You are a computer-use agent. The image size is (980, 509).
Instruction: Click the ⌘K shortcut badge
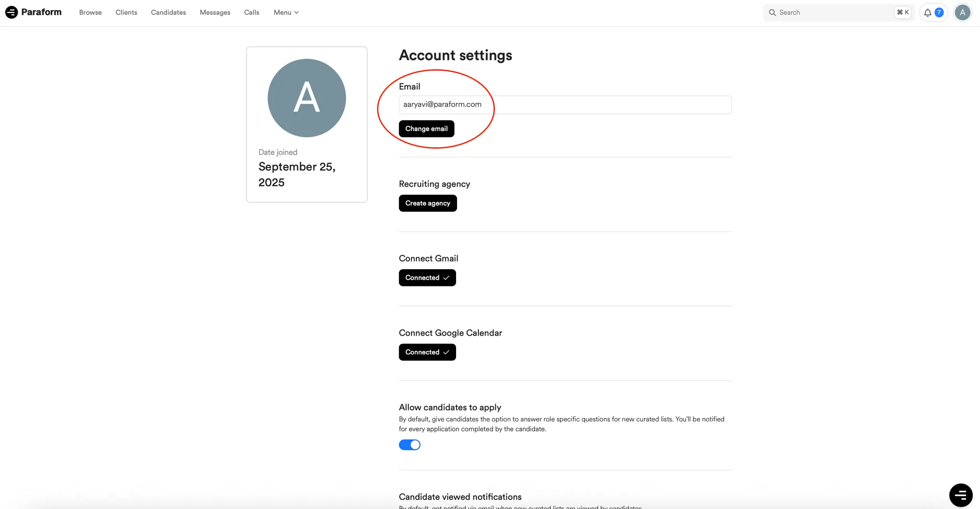[902, 12]
